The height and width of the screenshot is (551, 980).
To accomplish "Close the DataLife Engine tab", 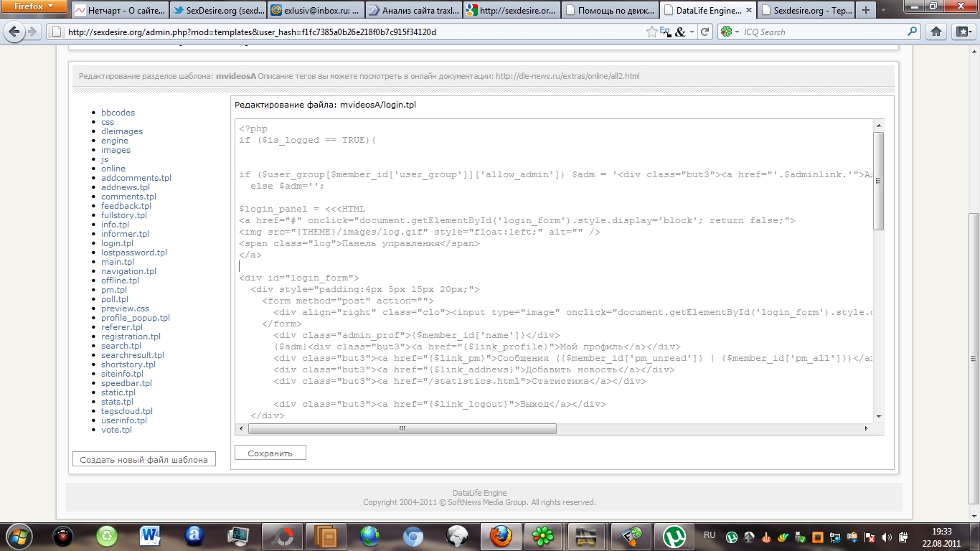I will tap(750, 11).
